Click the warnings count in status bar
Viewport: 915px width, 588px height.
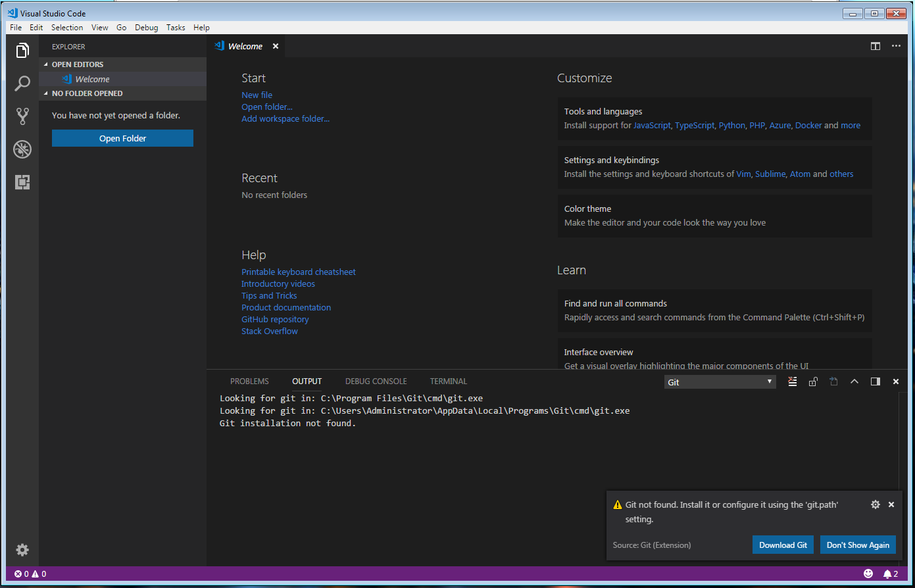pos(39,574)
